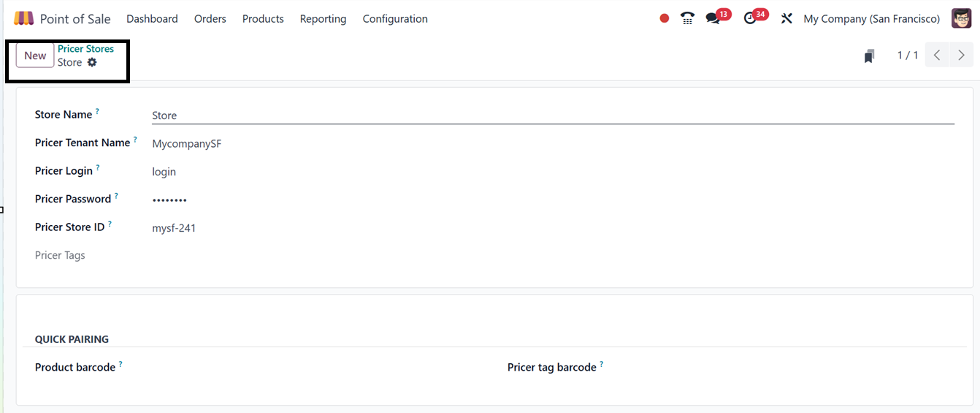980x413 pixels.
Task: Open the Reporting menu
Action: click(323, 19)
